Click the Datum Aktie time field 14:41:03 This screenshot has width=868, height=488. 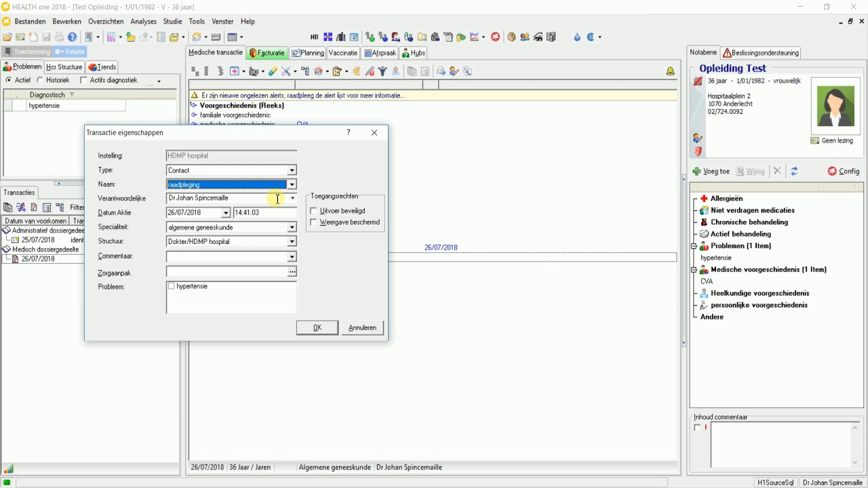pos(265,213)
